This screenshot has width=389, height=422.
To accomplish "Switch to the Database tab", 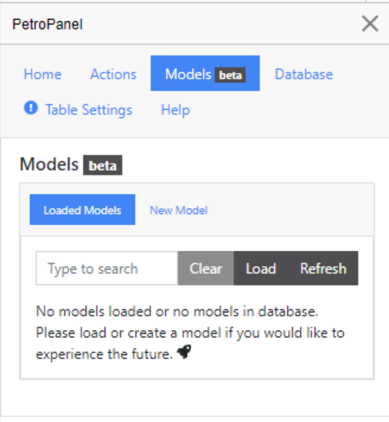I will pyautogui.click(x=304, y=74).
